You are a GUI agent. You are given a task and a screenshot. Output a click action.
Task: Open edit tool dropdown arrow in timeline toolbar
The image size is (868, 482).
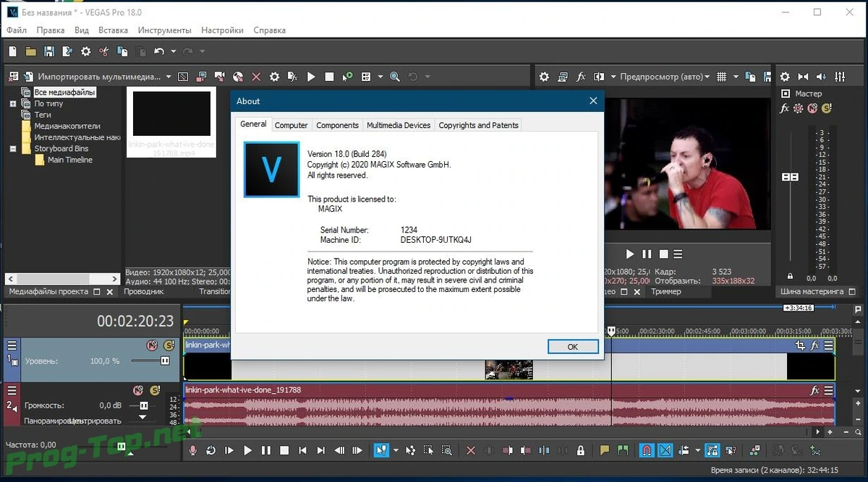396,450
